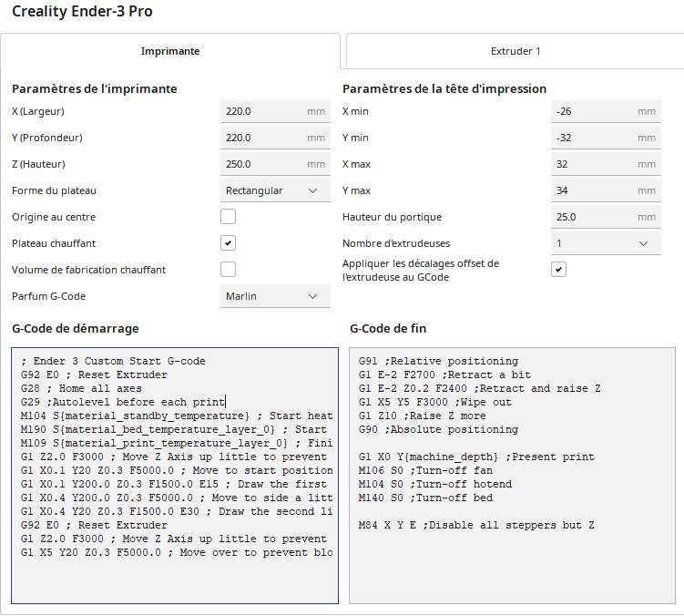
Task: Click the M104 S0 Turn-off hotend line
Action: (x=435, y=484)
